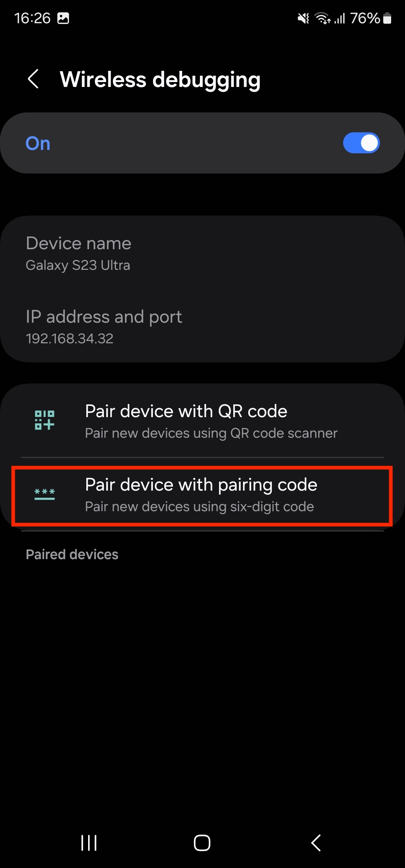Tap the blue On label
The width and height of the screenshot is (405, 868).
pos(38,144)
